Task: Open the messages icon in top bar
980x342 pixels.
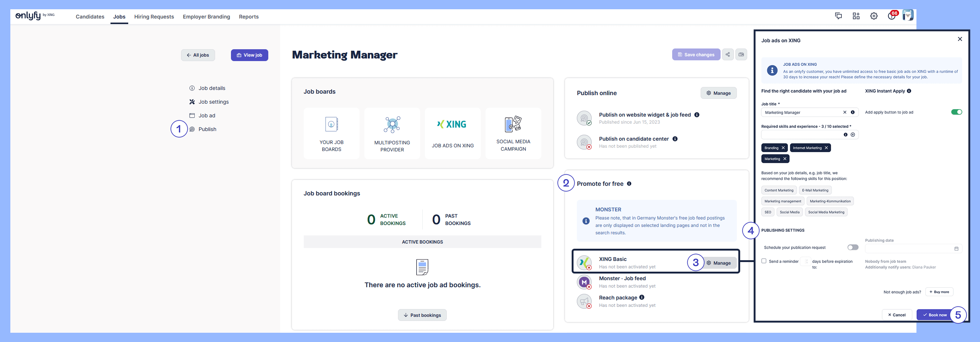Action: (838, 16)
